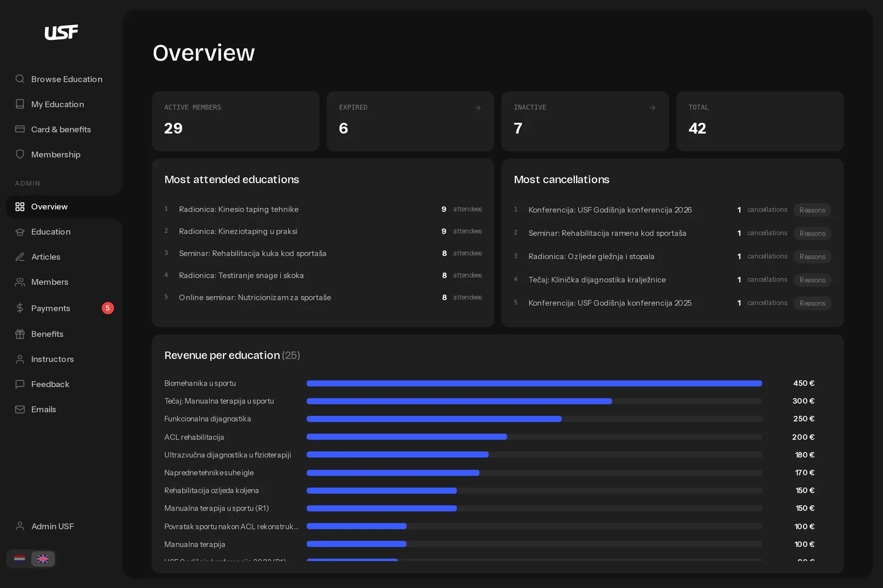Click the Articles pen icon

20,257
